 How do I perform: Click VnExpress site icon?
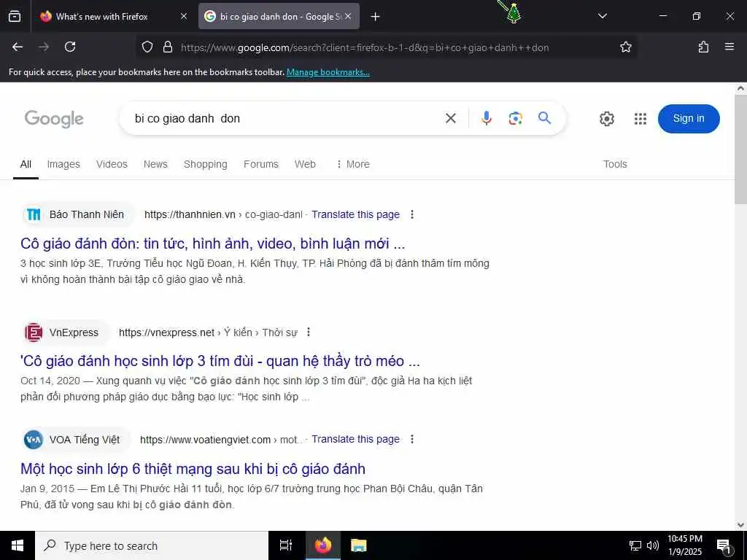click(34, 332)
